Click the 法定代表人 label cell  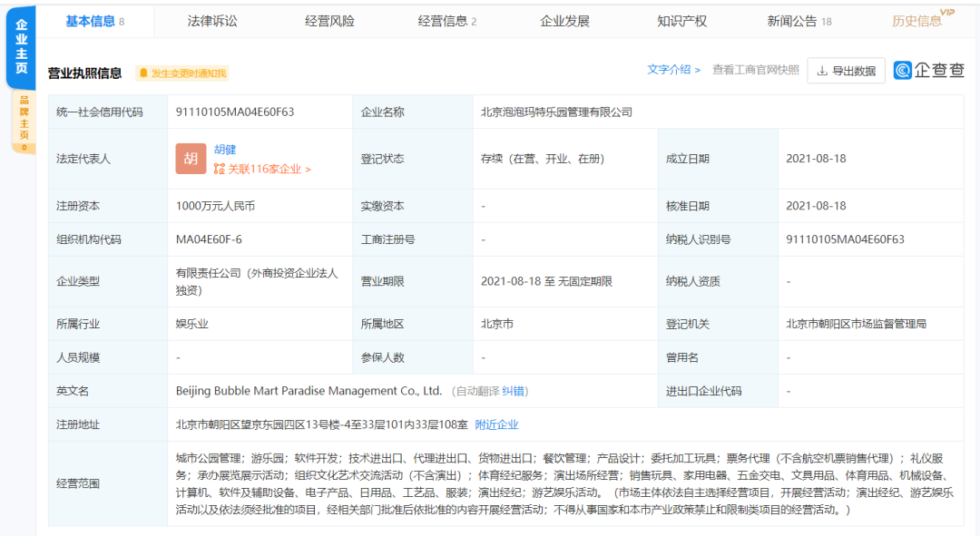tap(107, 159)
